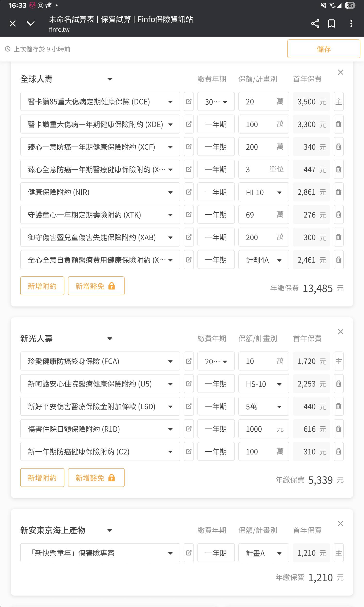364x607 pixels.
Task: Open product link for 新快樂童年 plan
Action: pos(189,553)
